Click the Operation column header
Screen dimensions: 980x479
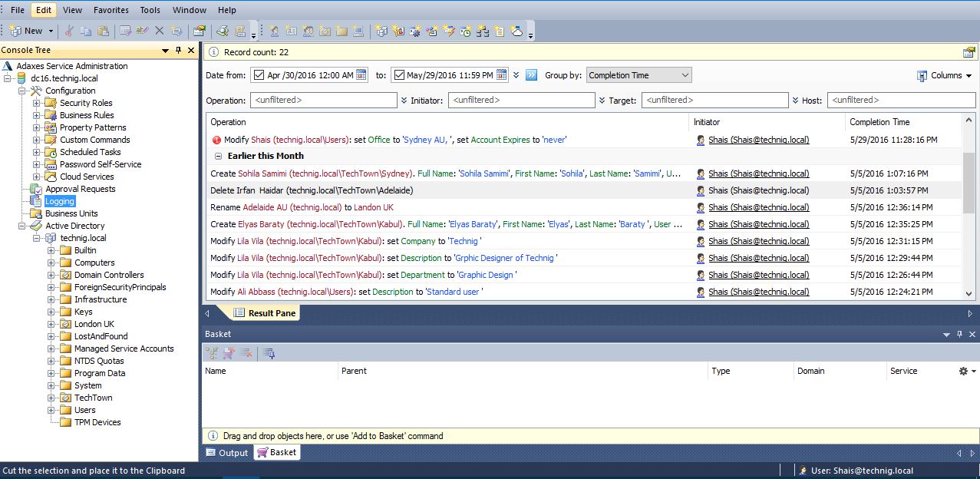447,122
